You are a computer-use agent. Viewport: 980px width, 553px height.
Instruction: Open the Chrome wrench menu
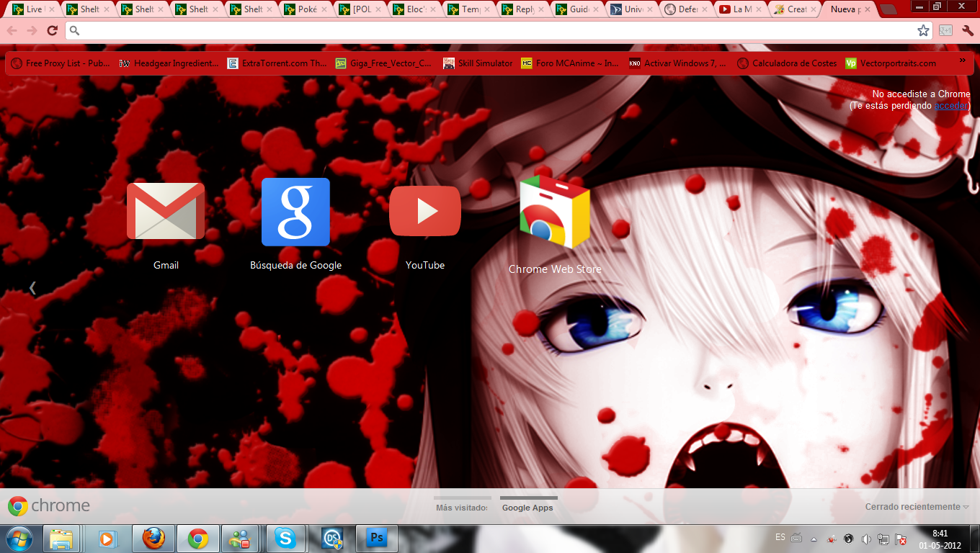click(968, 30)
